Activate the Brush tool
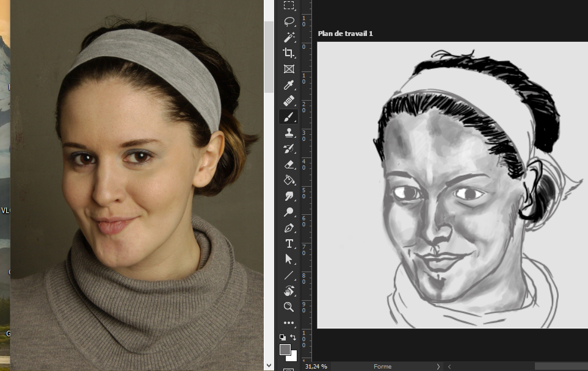588x371 pixels. pos(289,117)
